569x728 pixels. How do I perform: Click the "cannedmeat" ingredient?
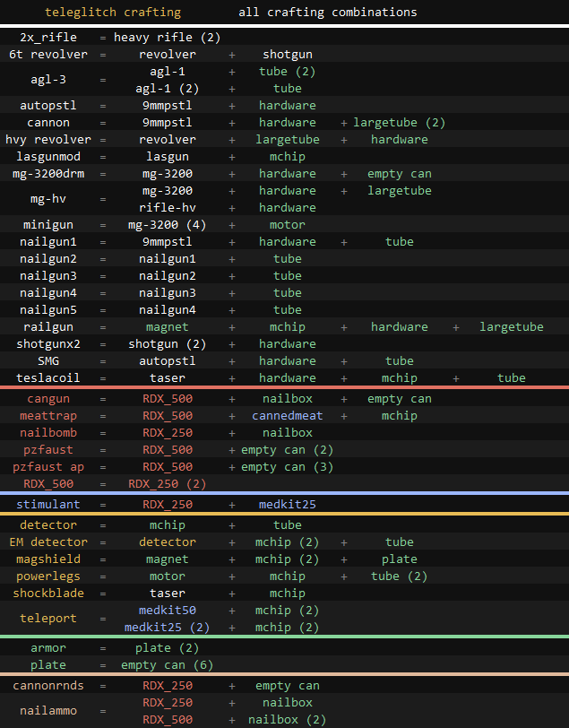pyautogui.click(x=288, y=415)
